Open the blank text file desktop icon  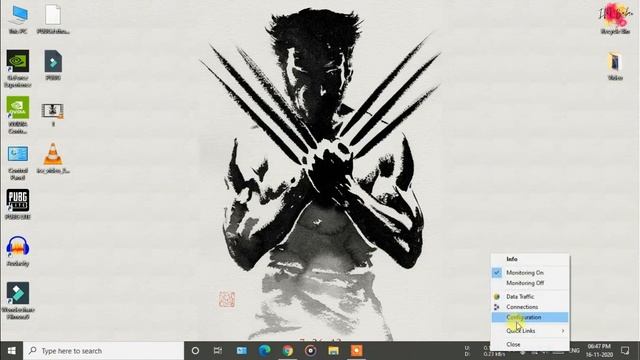pos(53,19)
